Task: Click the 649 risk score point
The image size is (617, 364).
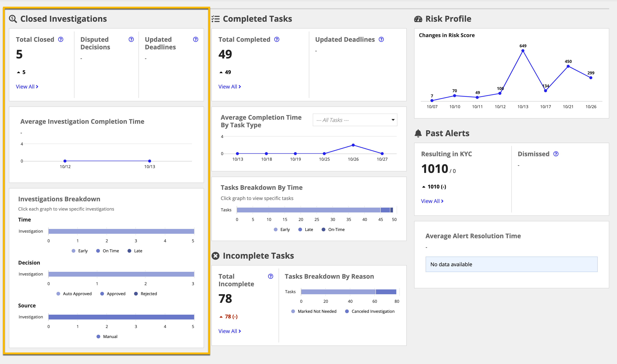Action: click(x=523, y=51)
